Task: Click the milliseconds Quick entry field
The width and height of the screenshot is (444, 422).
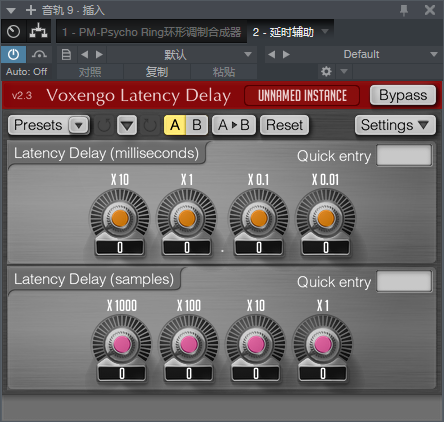Action: click(404, 155)
